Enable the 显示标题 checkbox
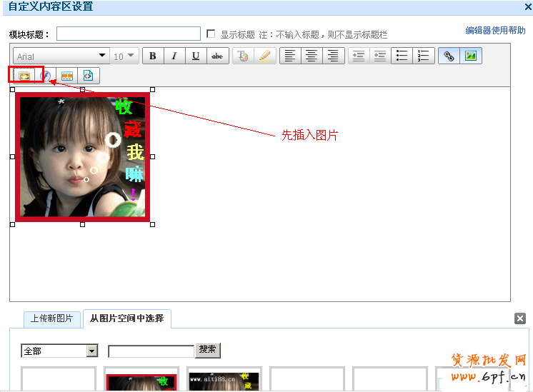 [x=211, y=34]
